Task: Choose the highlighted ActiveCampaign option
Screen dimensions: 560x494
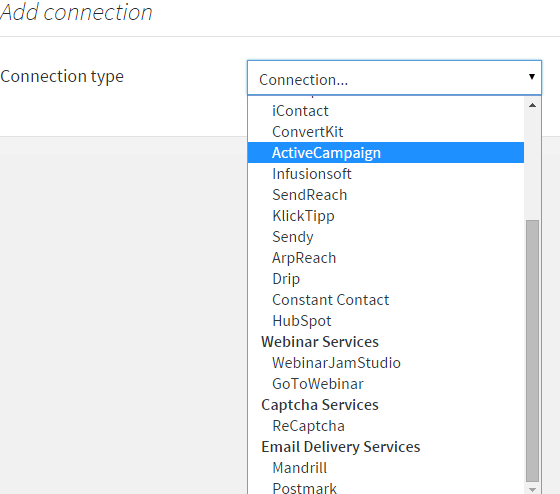Action: [386, 153]
